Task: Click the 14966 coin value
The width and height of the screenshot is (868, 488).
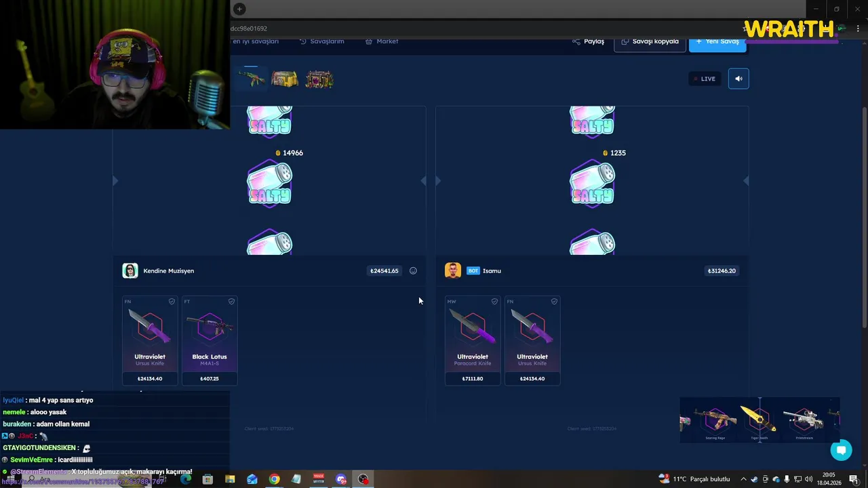Action: tap(289, 153)
